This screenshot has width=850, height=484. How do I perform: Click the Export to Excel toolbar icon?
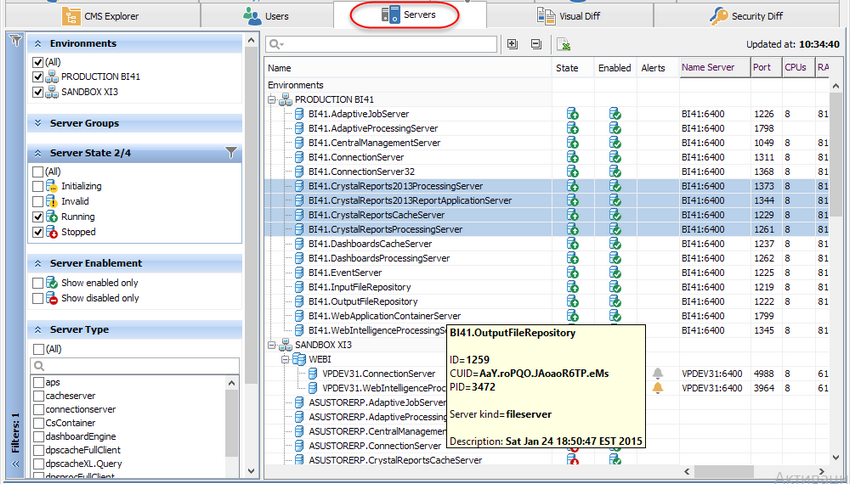[x=563, y=44]
